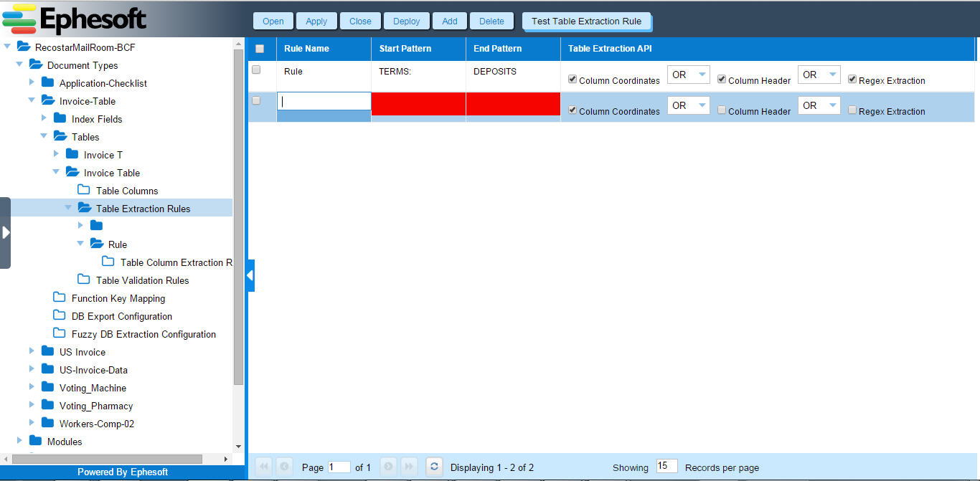Click the Open button
This screenshot has height=481, width=980.
coord(273,21)
